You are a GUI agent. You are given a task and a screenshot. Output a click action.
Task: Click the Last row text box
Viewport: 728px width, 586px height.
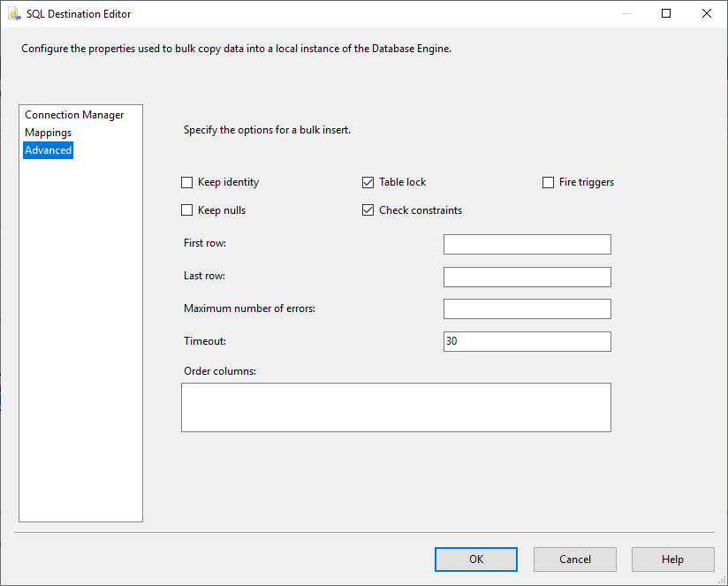[x=527, y=277]
